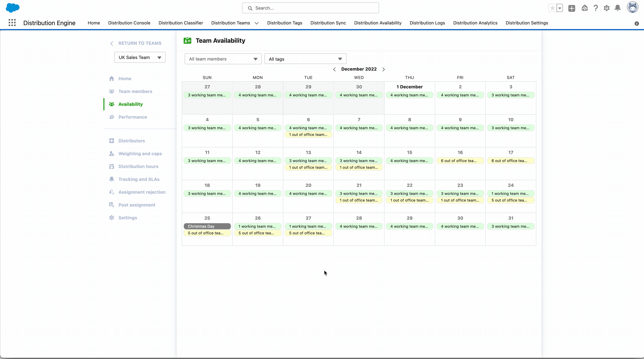644x359 pixels.
Task: Open the Distribution Logs tab
Action: pyautogui.click(x=427, y=23)
